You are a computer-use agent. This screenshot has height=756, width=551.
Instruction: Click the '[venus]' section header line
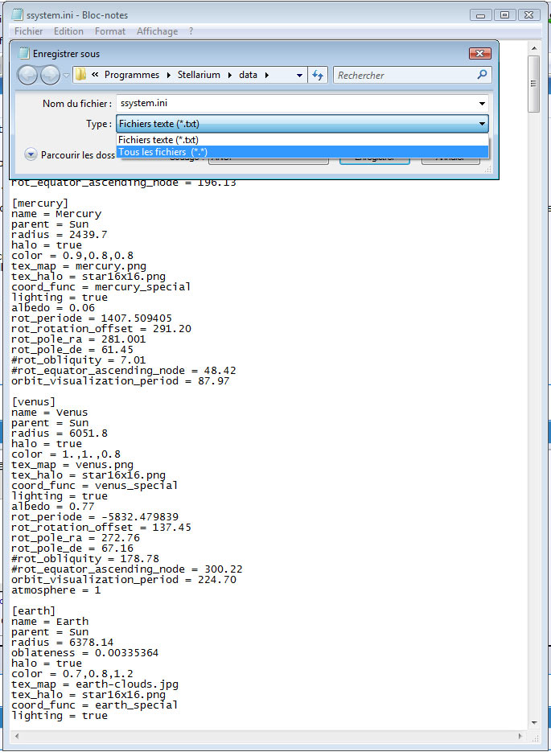point(33,401)
